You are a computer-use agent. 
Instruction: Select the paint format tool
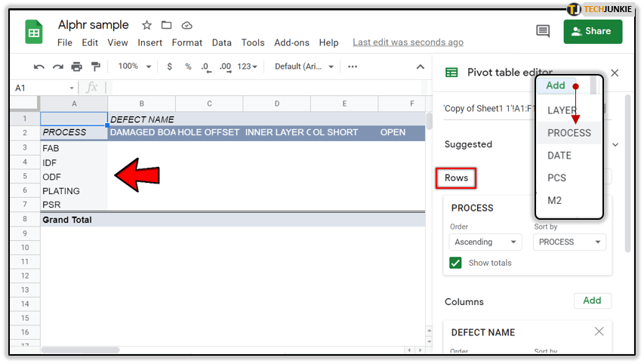[95, 66]
